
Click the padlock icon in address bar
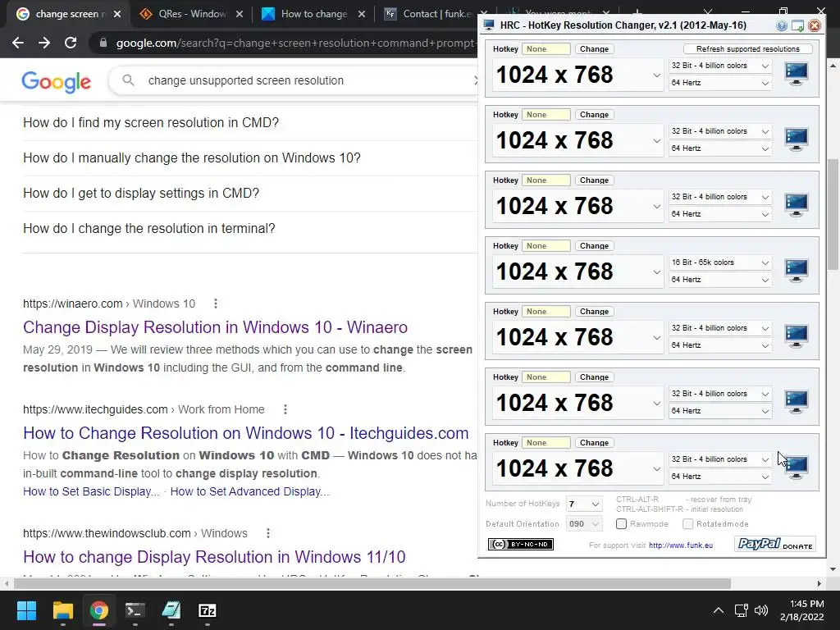point(103,43)
